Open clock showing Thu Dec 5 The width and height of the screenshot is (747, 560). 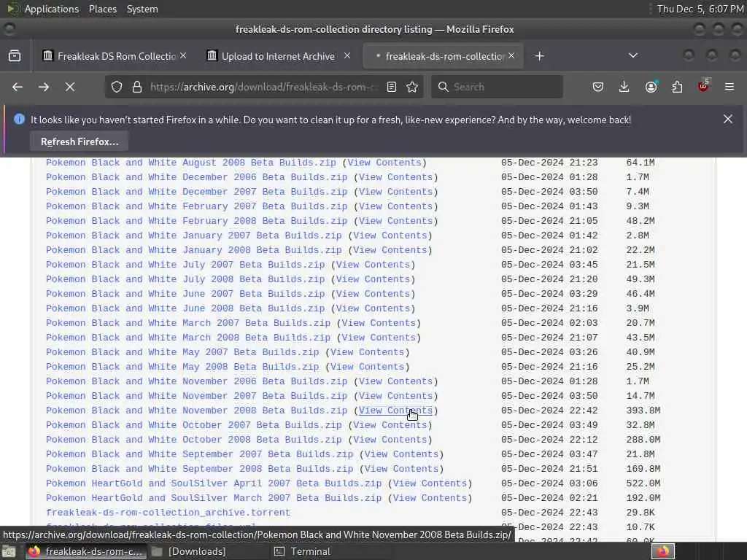(700, 9)
